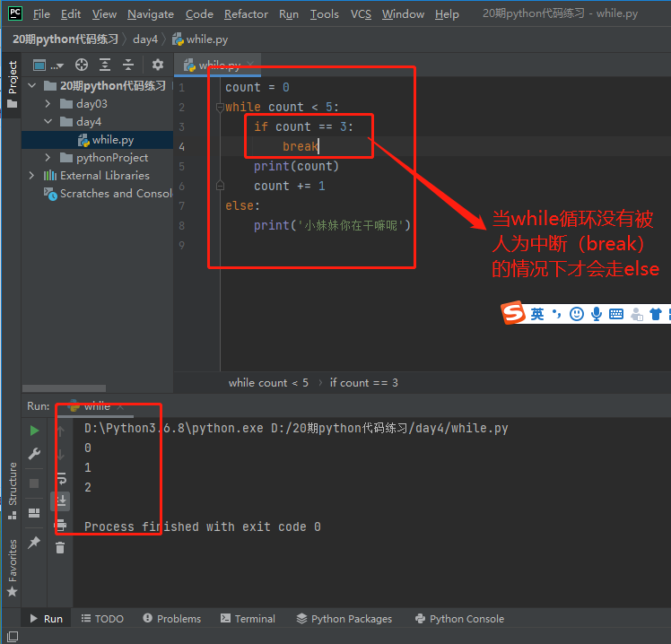
Task: Expand External Libraries node
Action: point(31,176)
